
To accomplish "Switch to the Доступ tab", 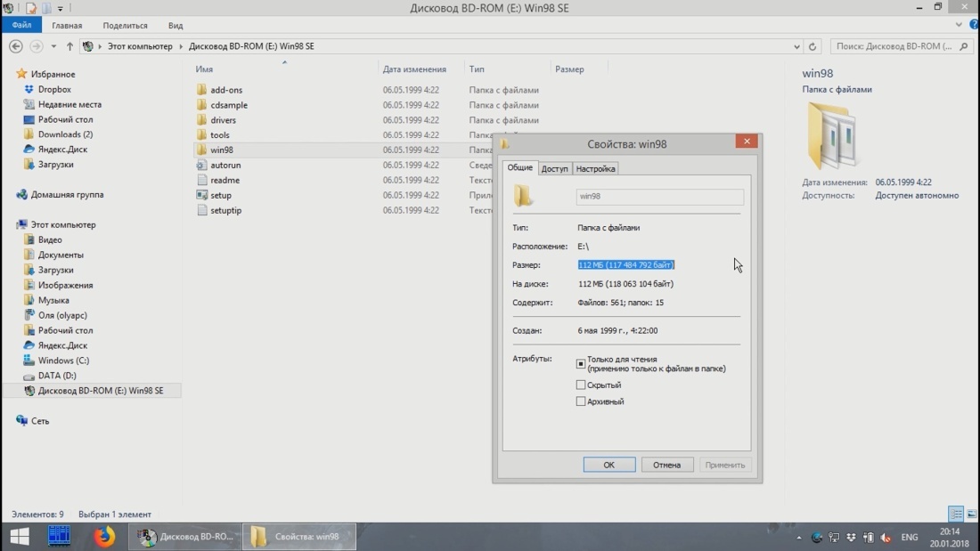I will click(554, 168).
